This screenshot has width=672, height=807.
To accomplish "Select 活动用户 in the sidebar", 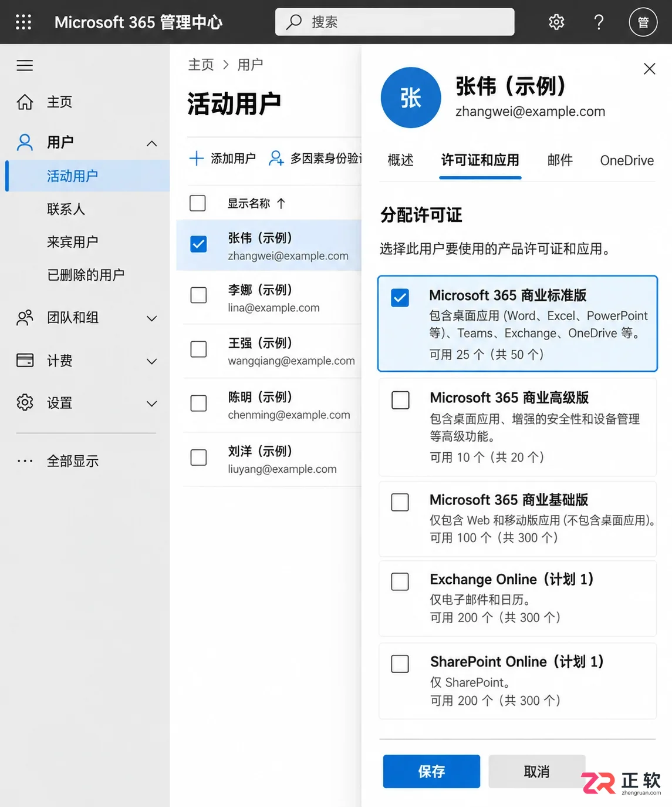I will pos(88,176).
